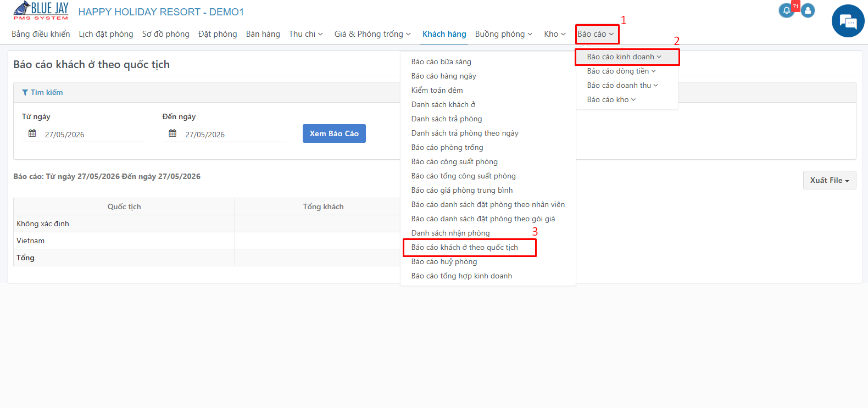The width and height of the screenshot is (868, 408).
Task: Click HAPPY HOLIDAY RESORT - DEMO1 title
Action: click(x=161, y=12)
